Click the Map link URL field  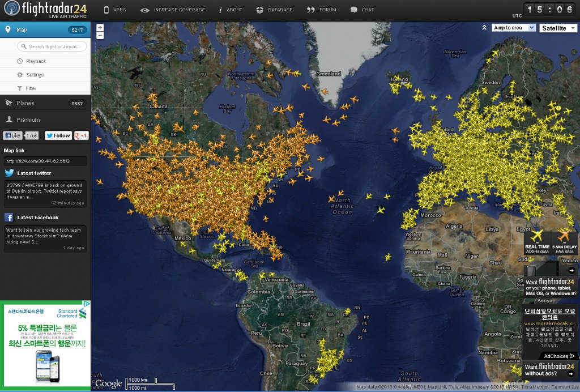tap(45, 161)
